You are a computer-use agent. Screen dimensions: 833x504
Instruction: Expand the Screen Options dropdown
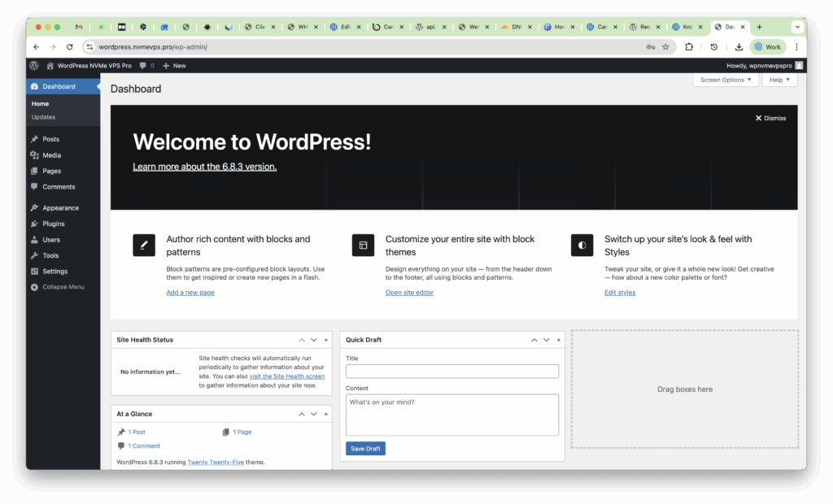point(726,80)
